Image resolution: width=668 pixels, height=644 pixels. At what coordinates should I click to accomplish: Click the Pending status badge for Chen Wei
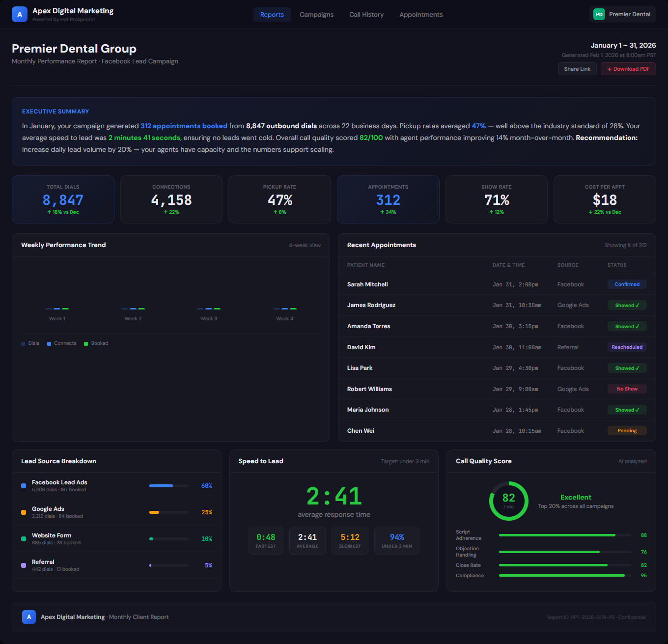tap(627, 430)
